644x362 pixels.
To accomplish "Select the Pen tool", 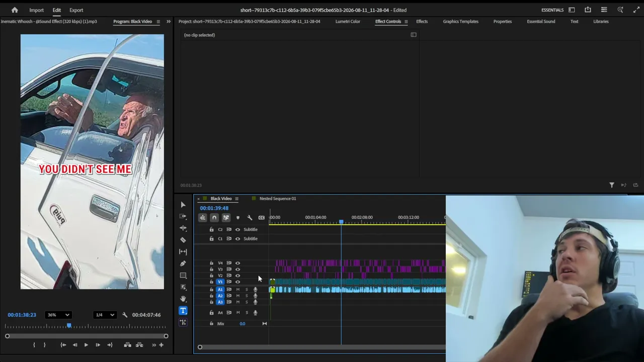I will point(183,263).
